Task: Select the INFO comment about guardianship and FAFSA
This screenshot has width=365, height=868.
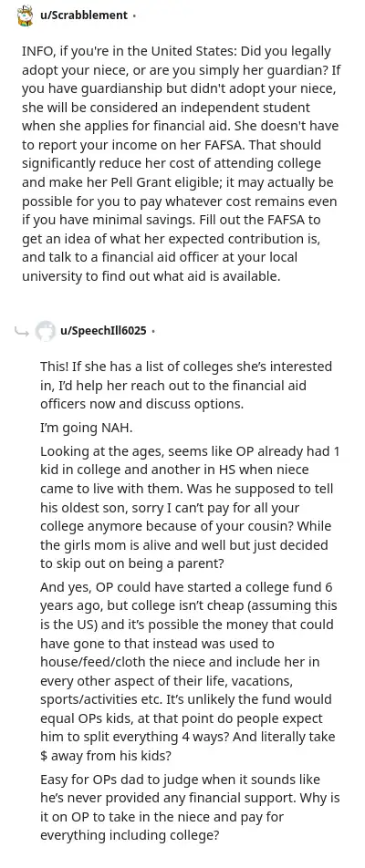Action: pos(180,164)
